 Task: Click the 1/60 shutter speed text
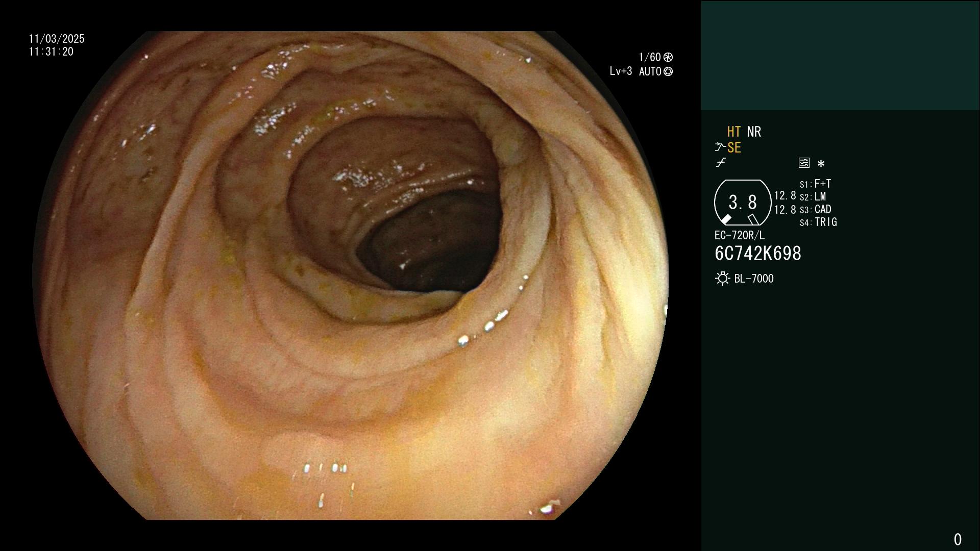(650, 57)
